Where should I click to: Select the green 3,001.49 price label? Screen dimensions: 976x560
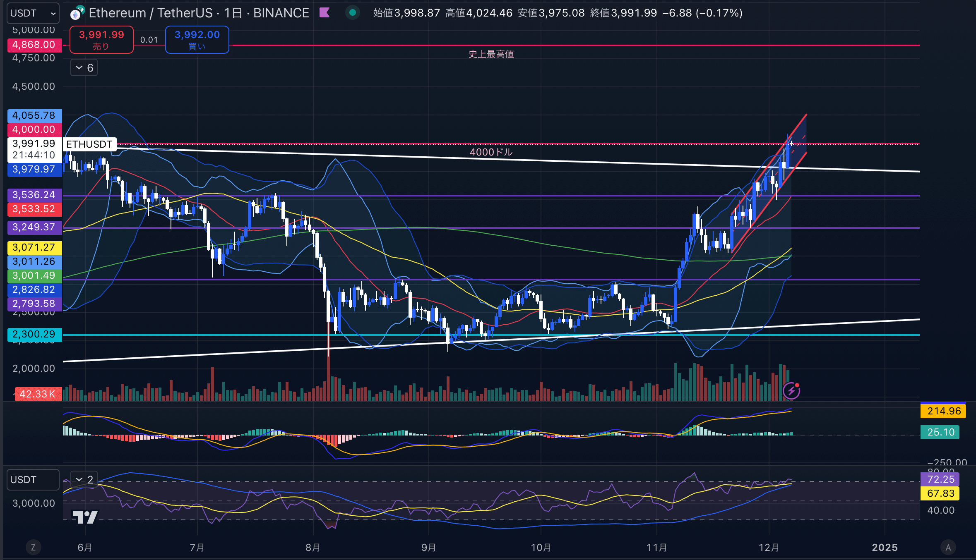click(x=35, y=275)
